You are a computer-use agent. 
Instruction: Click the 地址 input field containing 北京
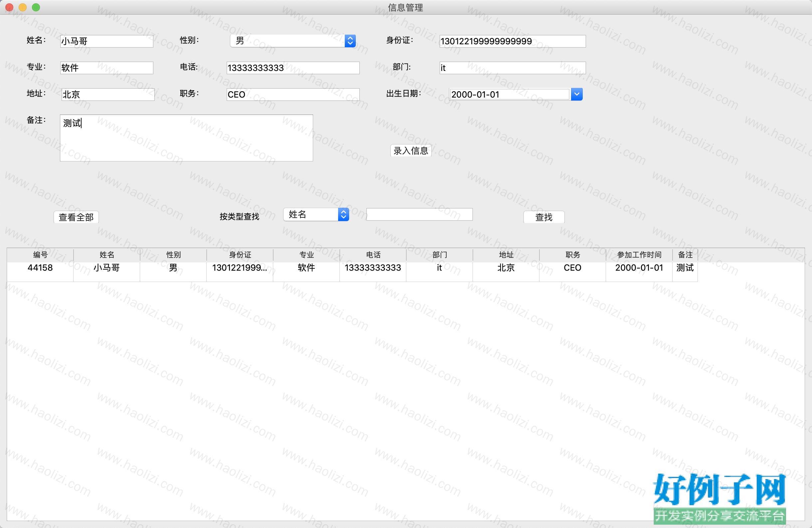point(108,95)
